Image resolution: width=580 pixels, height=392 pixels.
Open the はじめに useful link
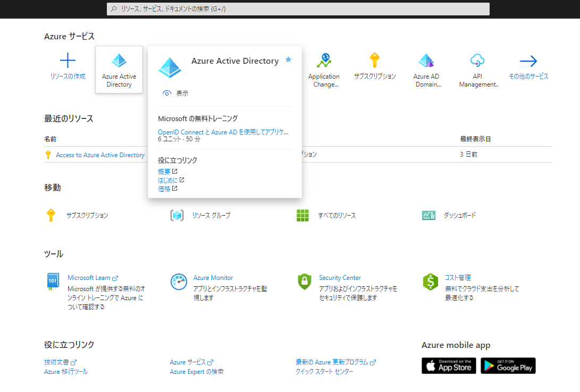(167, 180)
